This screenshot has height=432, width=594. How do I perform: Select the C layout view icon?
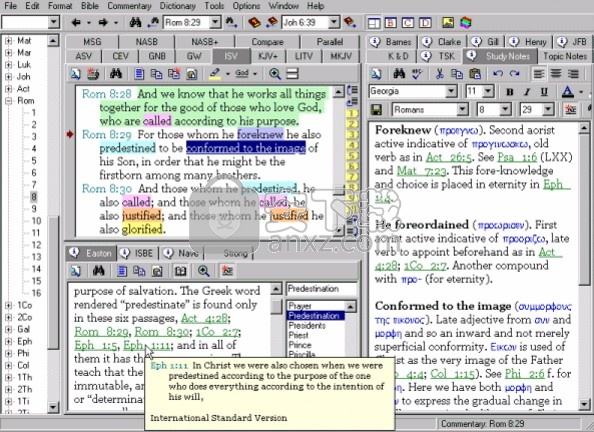click(408, 23)
